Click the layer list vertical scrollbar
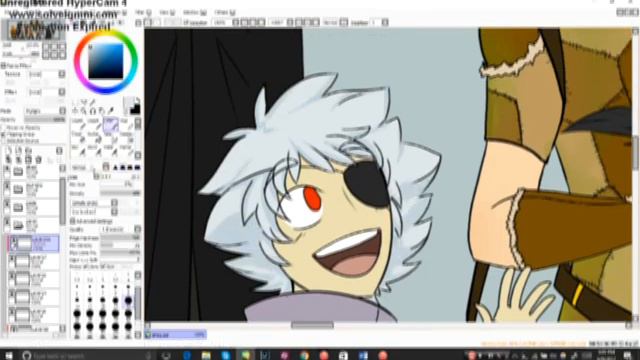This screenshot has height=360, width=640. tap(62, 201)
